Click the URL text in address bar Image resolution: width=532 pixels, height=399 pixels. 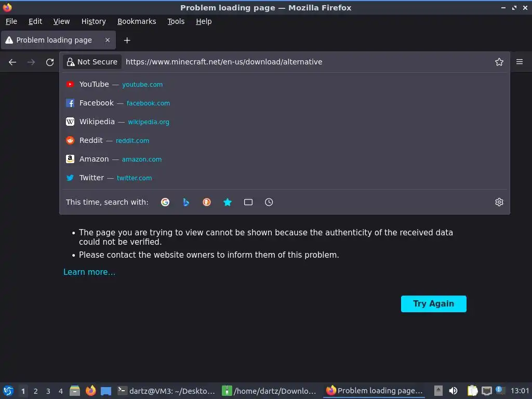coord(224,62)
